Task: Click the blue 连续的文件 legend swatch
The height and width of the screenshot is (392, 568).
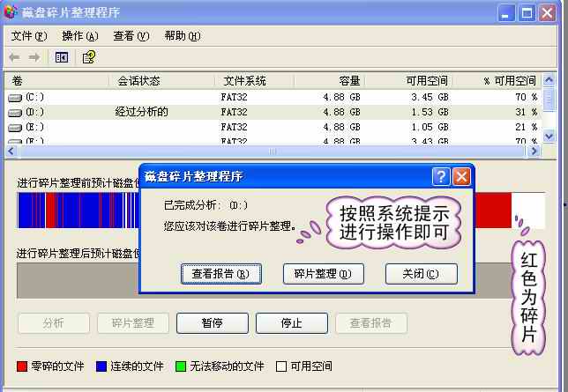Action: [101, 366]
